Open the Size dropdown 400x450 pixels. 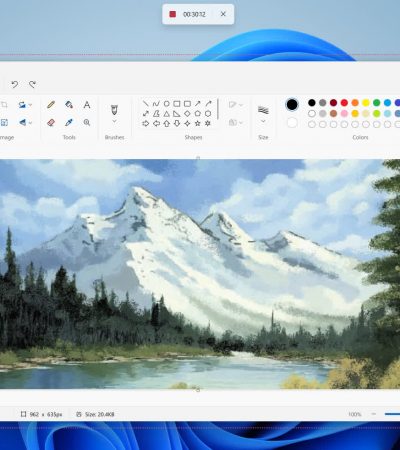point(263,121)
